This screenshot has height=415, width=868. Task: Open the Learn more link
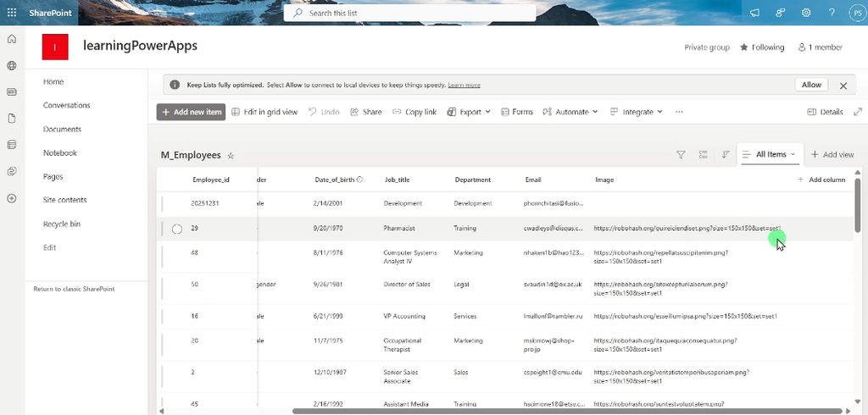(x=464, y=86)
